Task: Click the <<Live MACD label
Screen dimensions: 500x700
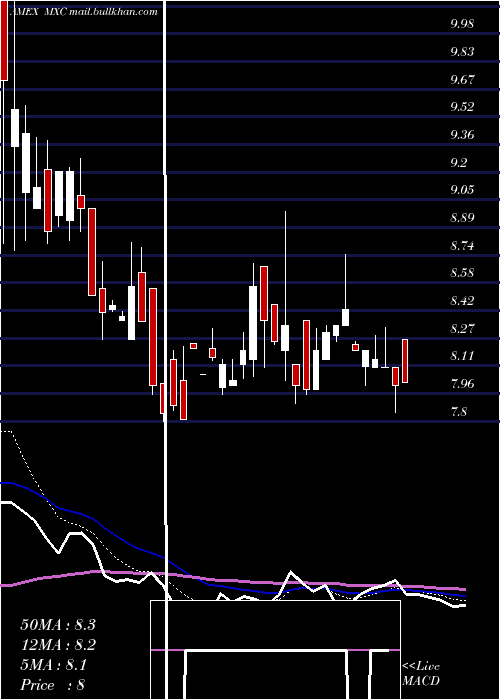Action: 421,674
